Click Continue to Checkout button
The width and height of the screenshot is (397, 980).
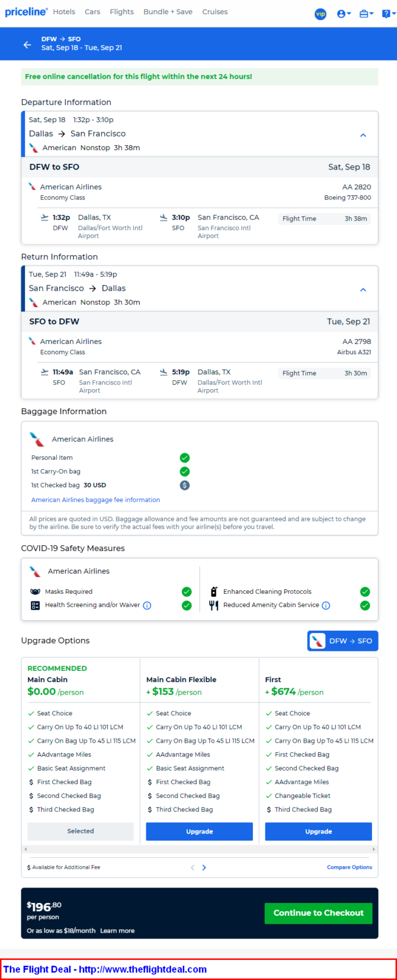[318, 913]
